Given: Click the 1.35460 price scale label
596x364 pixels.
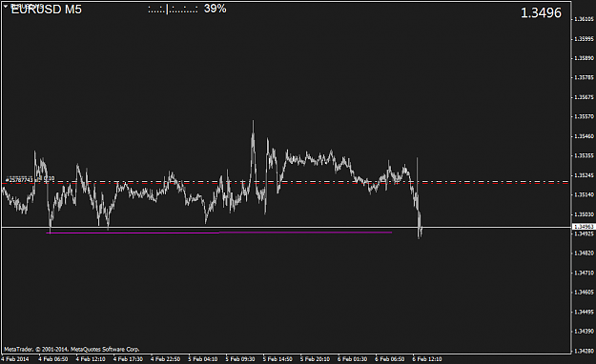Looking at the screenshot, I should [x=584, y=136].
